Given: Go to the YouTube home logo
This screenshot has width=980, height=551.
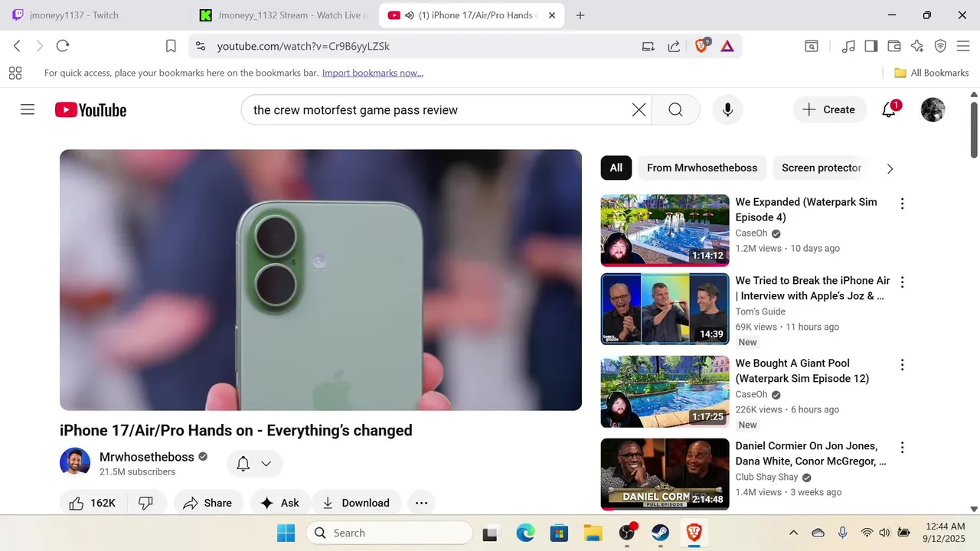Looking at the screenshot, I should (90, 110).
